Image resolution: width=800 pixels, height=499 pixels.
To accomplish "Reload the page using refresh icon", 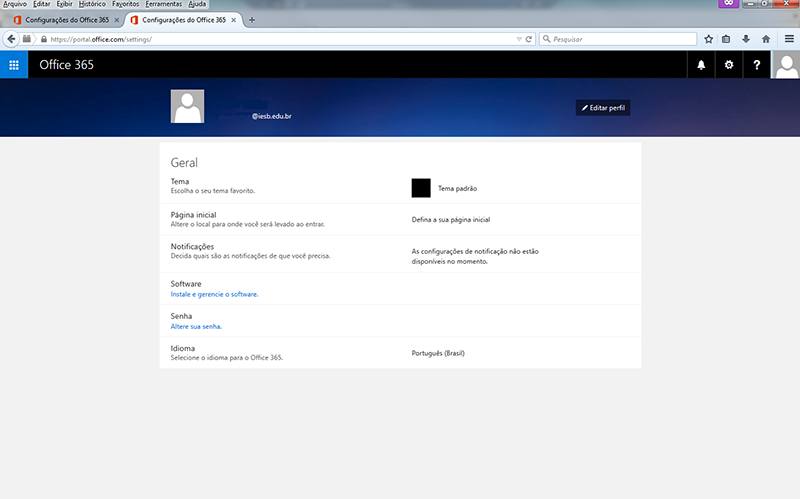I will [529, 39].
